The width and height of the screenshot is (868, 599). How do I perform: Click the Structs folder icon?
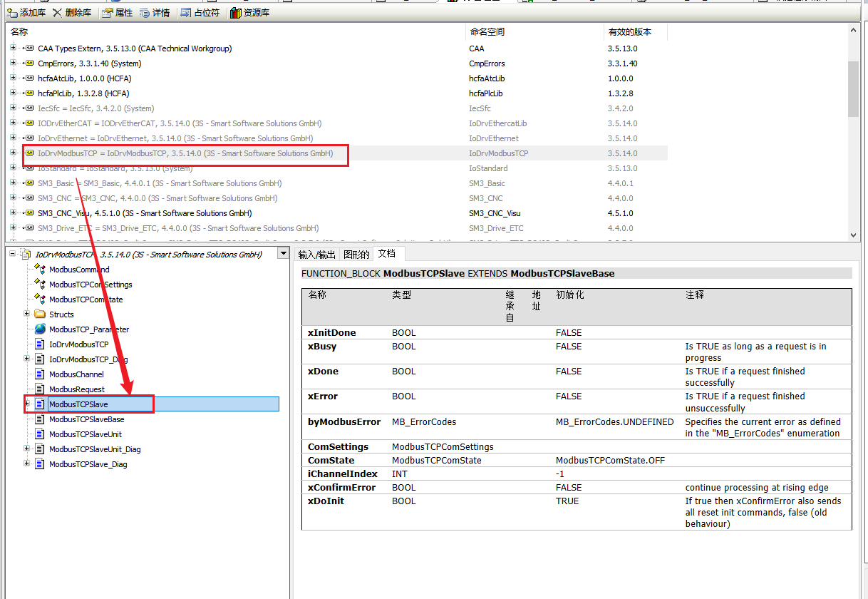tap(40, 314)
